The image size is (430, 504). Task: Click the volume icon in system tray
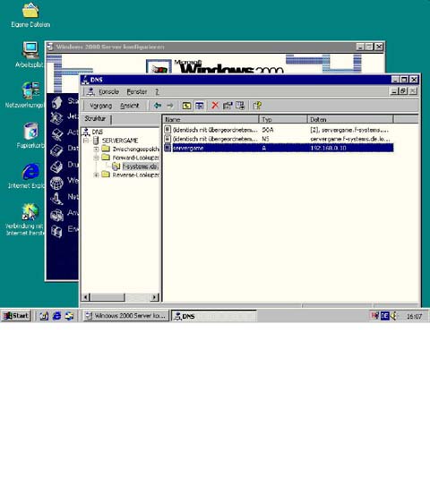pyautogui.click(x=393, y=316)
